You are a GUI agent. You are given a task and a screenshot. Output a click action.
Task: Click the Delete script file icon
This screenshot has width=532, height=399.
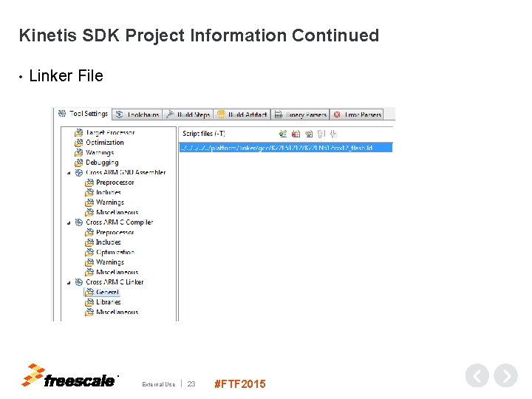coord(296,134)
